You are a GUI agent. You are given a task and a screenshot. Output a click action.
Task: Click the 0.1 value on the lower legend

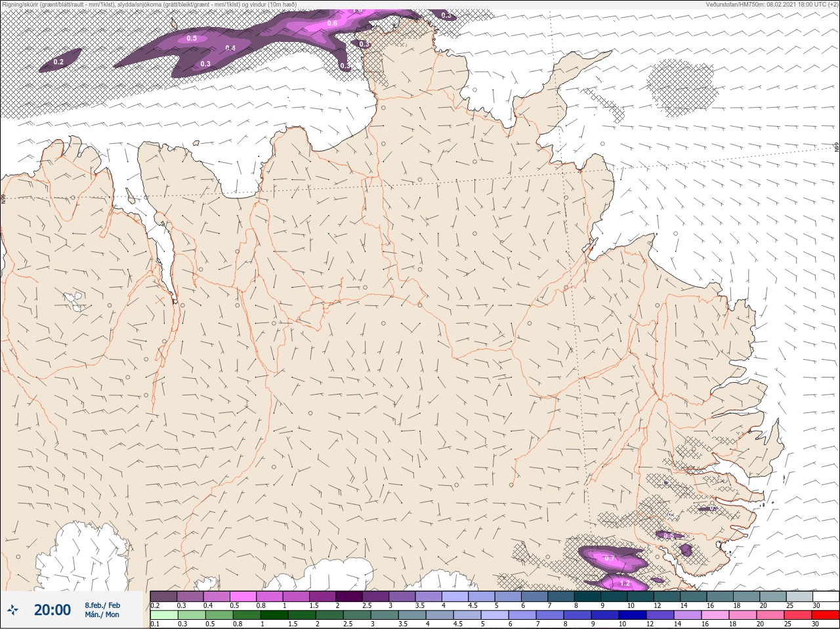[x=155, y=624]
